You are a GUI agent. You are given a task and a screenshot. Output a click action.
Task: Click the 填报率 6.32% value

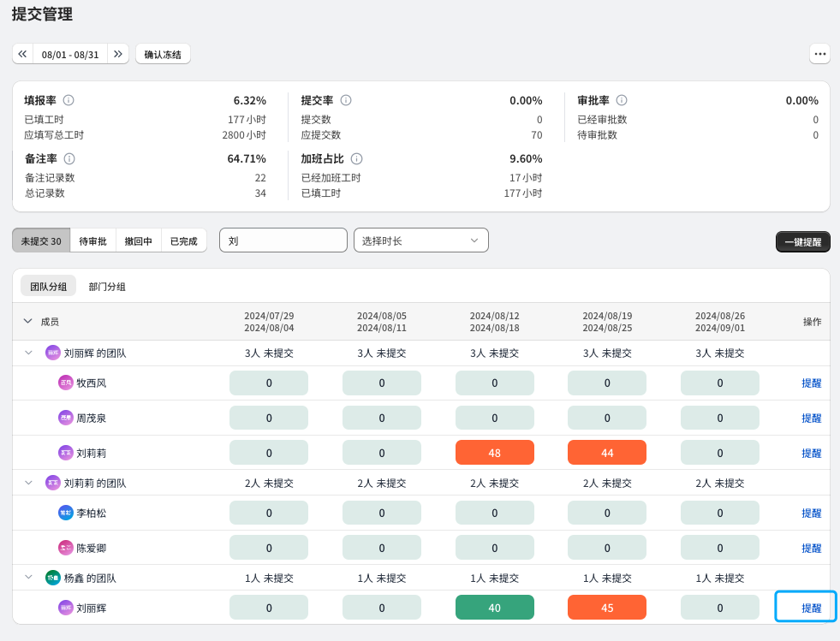tap(250, 100)
